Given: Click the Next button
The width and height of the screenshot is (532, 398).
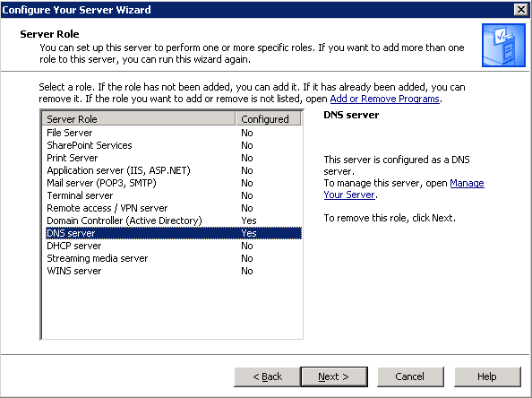Looking at the screenshot, I should pos(334,376).
